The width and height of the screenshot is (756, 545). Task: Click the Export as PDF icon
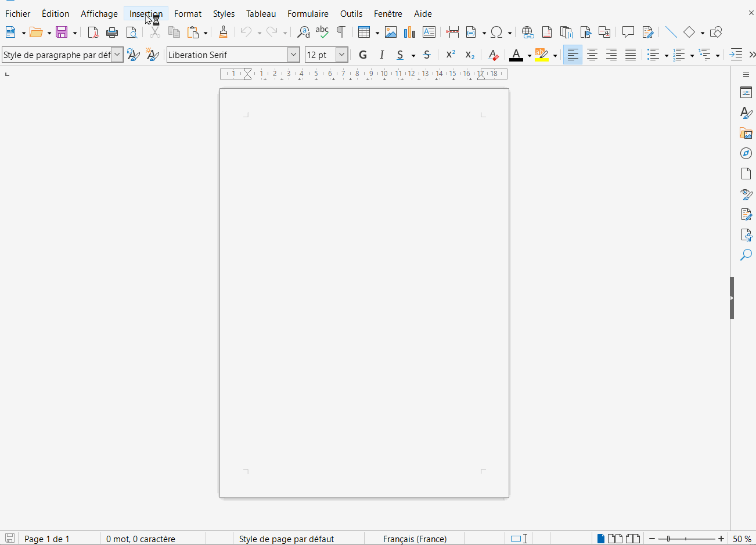click(x=93, y=33)
